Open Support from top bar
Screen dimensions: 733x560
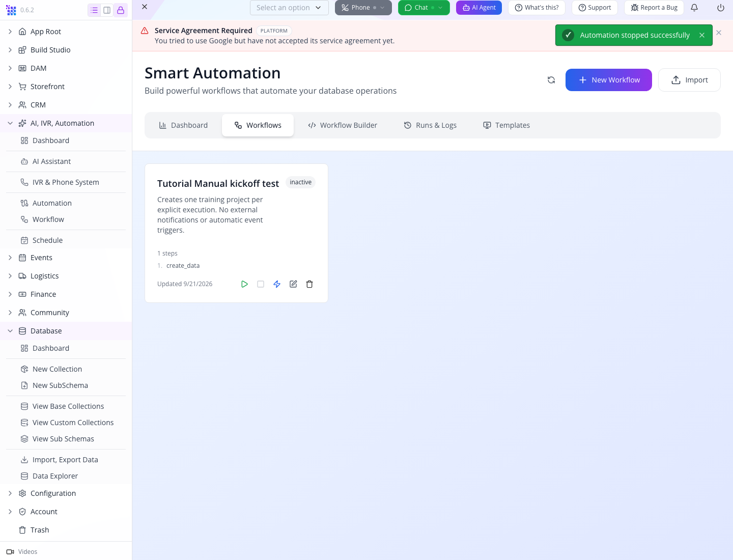tap(595, 8)
